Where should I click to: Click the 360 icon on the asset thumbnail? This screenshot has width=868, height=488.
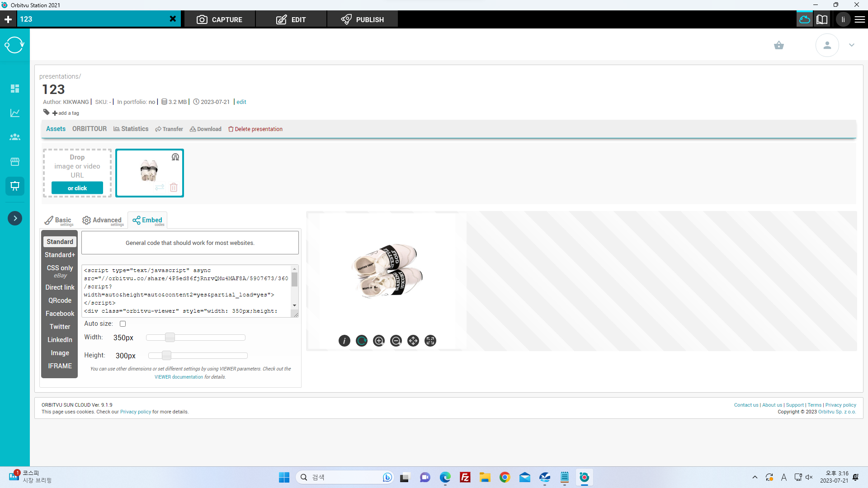pyautogui.click(x=175, y=157)
